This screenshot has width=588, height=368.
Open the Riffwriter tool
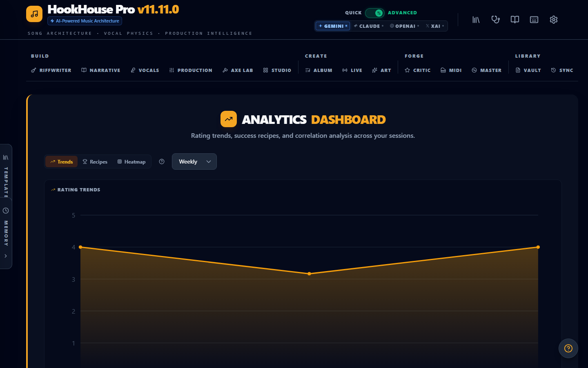click(x=51, y=70)
